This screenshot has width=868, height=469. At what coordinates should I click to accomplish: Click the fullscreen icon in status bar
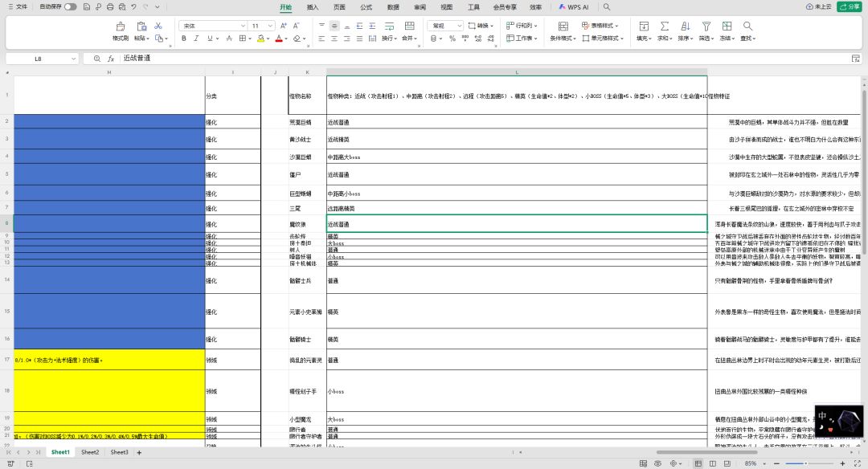858,463
